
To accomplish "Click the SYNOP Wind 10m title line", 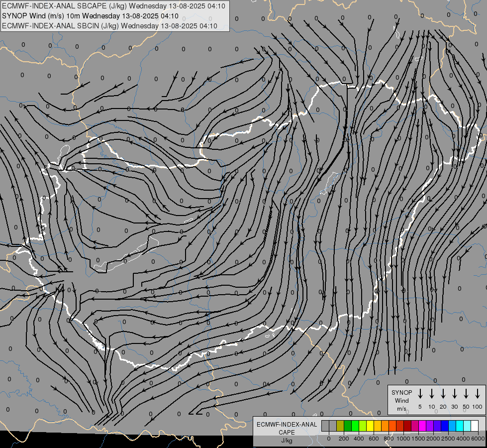I will point(90,16).
